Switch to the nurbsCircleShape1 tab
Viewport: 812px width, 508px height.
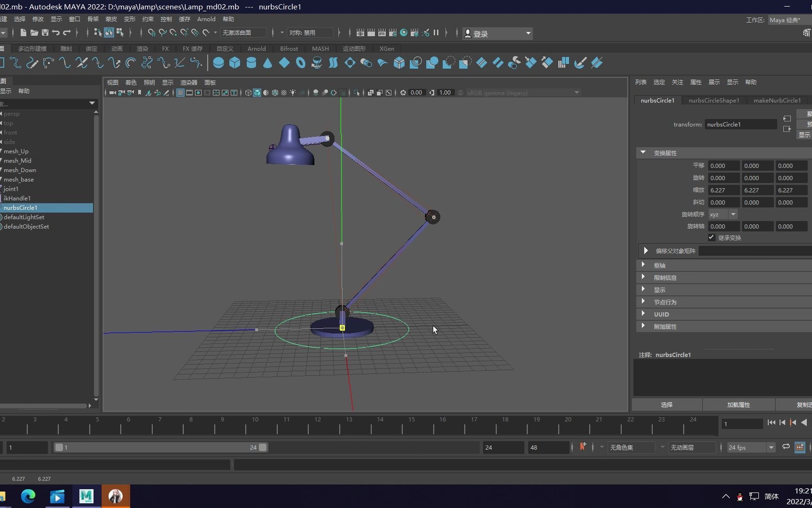713,100
